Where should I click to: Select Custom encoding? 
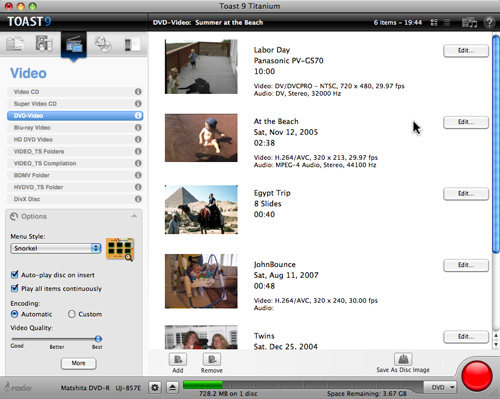click(72, 314)
